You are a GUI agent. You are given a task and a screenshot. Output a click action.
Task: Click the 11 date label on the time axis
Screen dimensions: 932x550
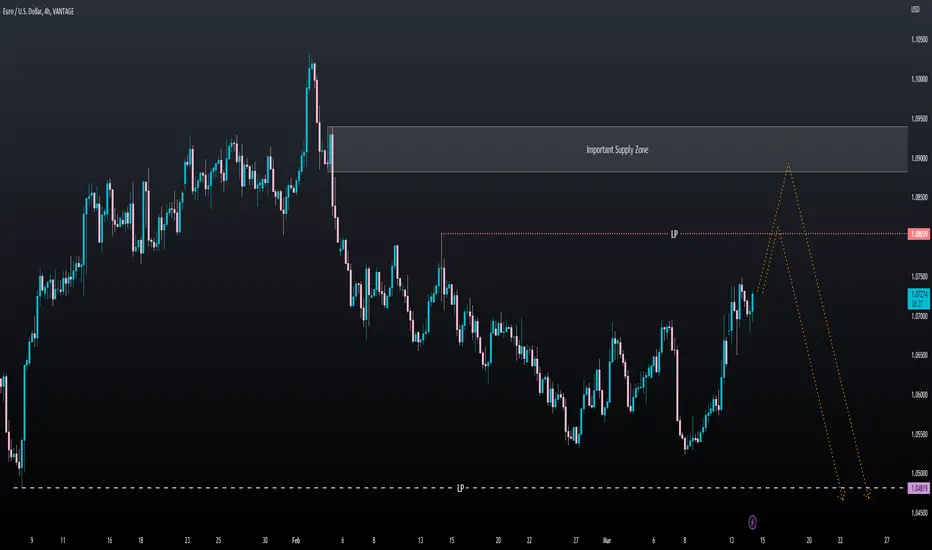pos(63,540)
